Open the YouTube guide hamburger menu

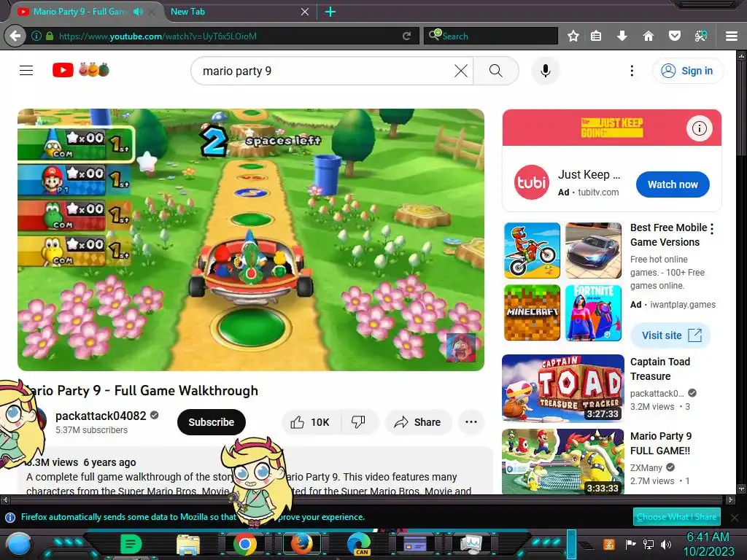(26, 71)
